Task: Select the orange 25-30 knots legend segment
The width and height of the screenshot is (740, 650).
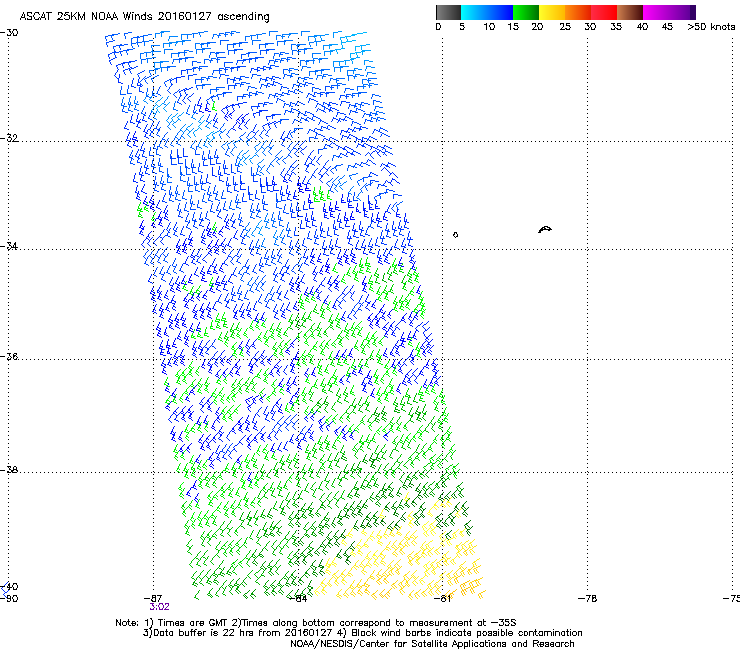Action: tap(578, 12)
